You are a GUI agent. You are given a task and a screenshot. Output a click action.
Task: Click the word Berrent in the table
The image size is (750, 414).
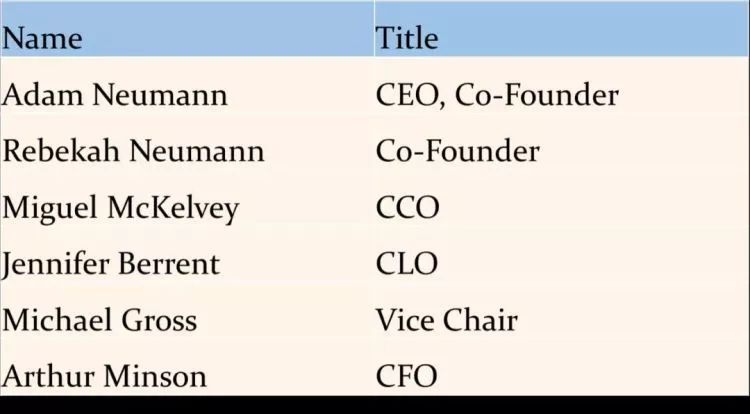pos(169,263)
